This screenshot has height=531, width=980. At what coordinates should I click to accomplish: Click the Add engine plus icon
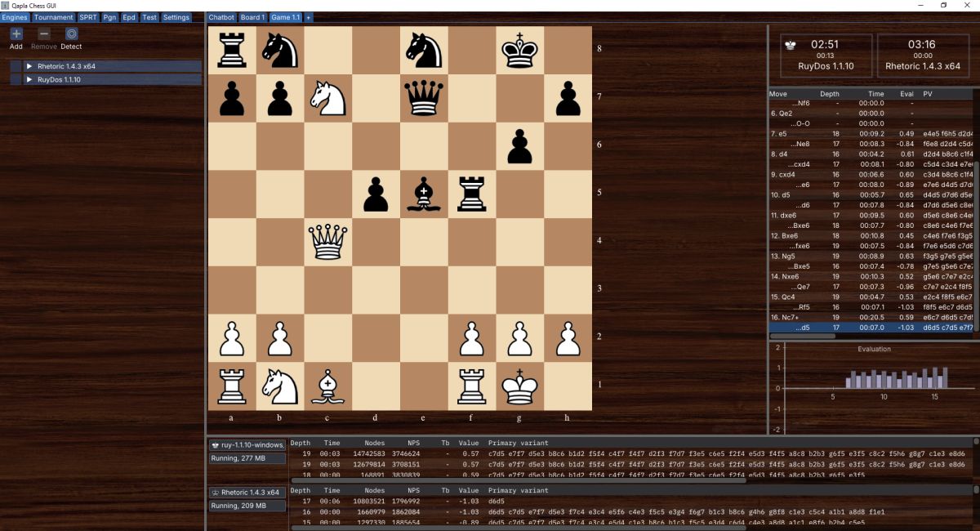click(x=16, y=33)
